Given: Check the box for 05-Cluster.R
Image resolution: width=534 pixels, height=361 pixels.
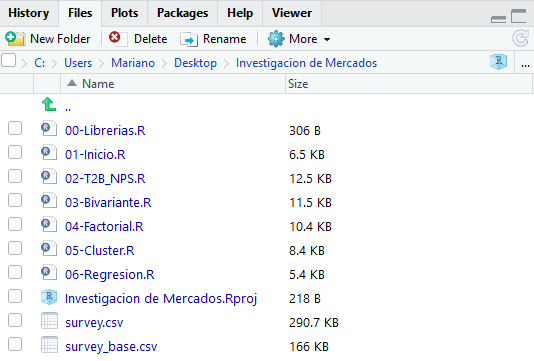Looking at the screenshot, I should [x=15, y=248].
